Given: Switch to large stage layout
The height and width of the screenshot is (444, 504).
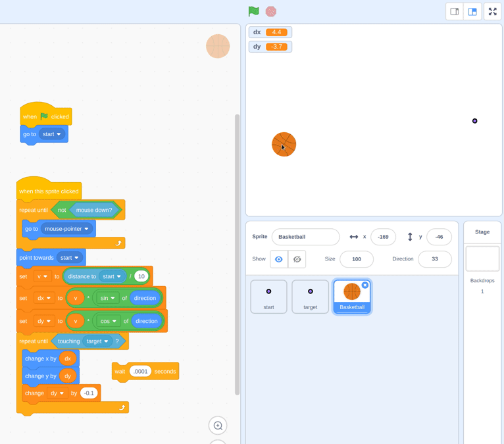Looking at the screenshot, I should pyautogui.click(x=472, y=12).
